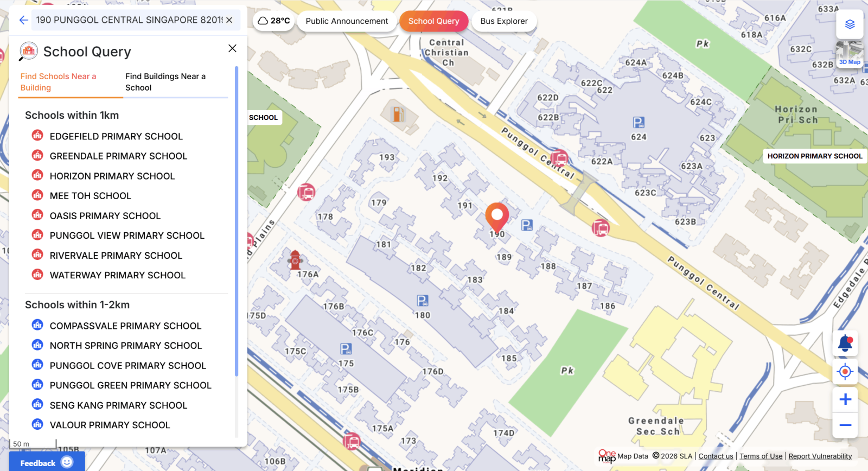Screen dimensions: 868x471
Task: Click red school icon beside Edgefield Primary
Action: tap(37, 136)
